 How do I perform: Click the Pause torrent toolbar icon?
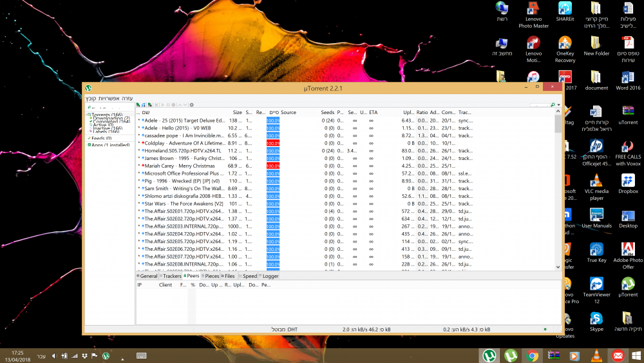168,105
